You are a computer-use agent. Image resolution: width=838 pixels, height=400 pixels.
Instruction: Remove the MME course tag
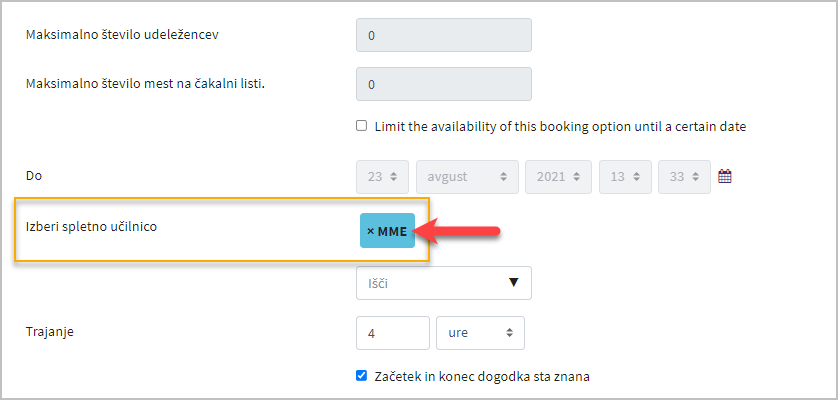click(x=387, y=230)
